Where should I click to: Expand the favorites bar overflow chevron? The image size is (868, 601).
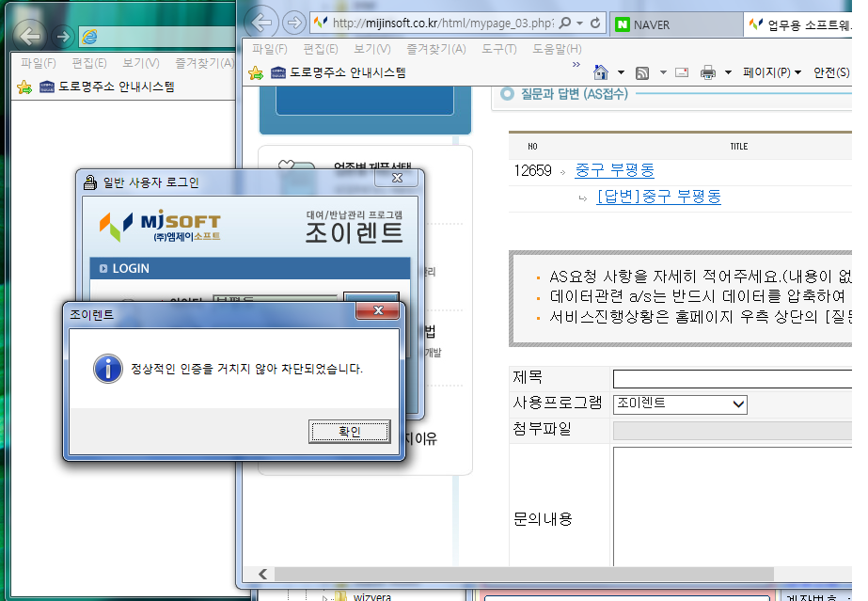[x=576, y=64]
